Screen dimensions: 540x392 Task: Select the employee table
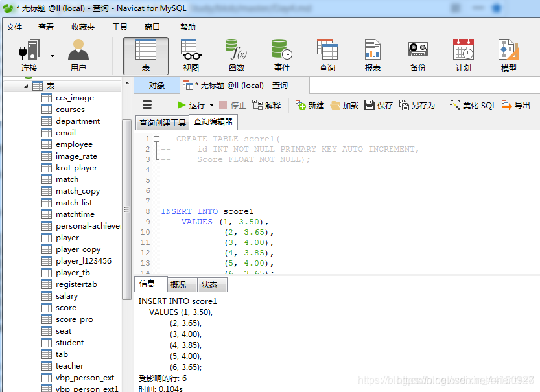74,144
